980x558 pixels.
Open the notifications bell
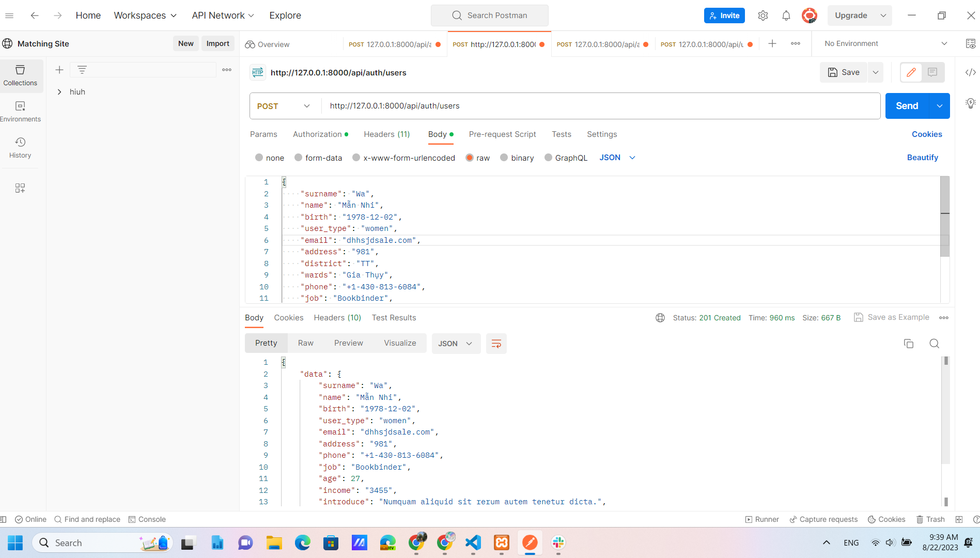coord(786,16)
